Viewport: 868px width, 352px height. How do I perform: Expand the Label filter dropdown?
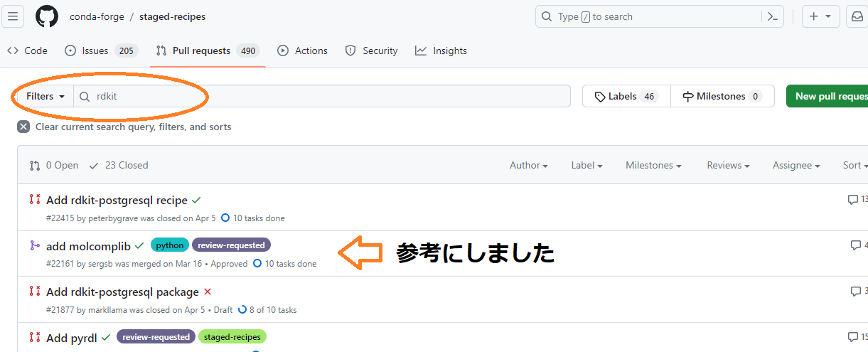pyautogui.click(x=586, y=165)
